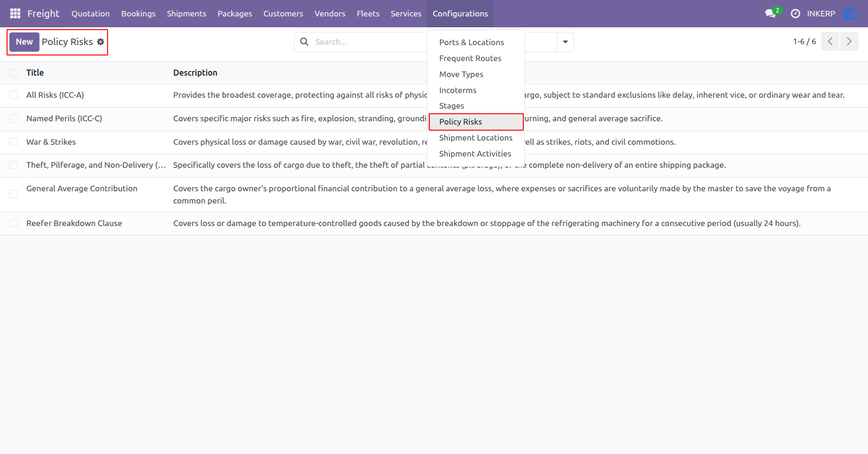Open the INKERP user menu
Viewport: 868px width, 454px height.
[821, 14]
